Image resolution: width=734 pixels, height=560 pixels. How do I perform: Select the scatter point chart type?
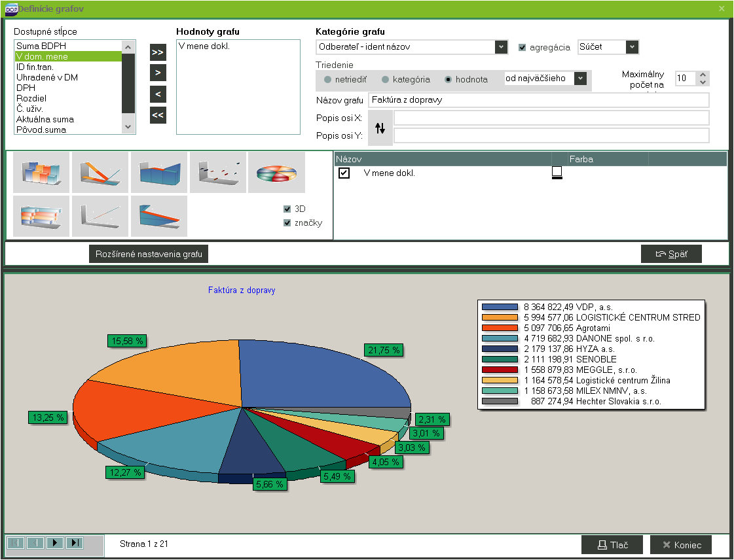[218, 172]
